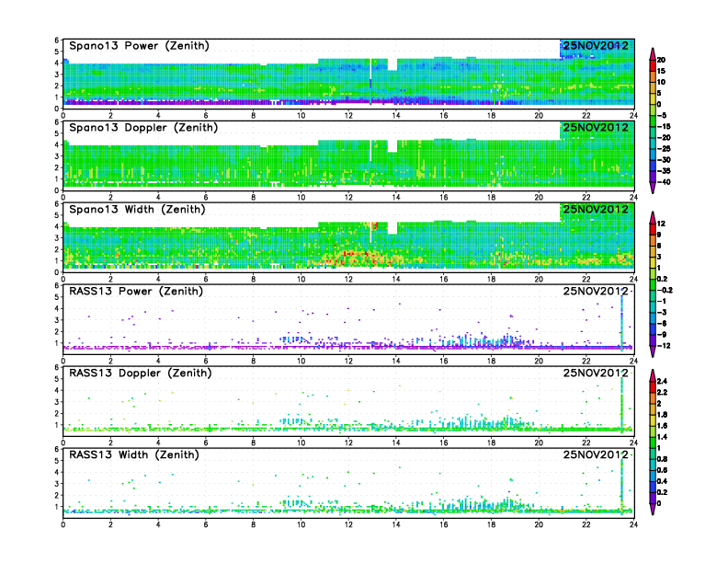Screen dimensions: 728x563
Task: Select the 'Spano13 Power (Zenith)' panel title
Action: click(x=140, y=46)
